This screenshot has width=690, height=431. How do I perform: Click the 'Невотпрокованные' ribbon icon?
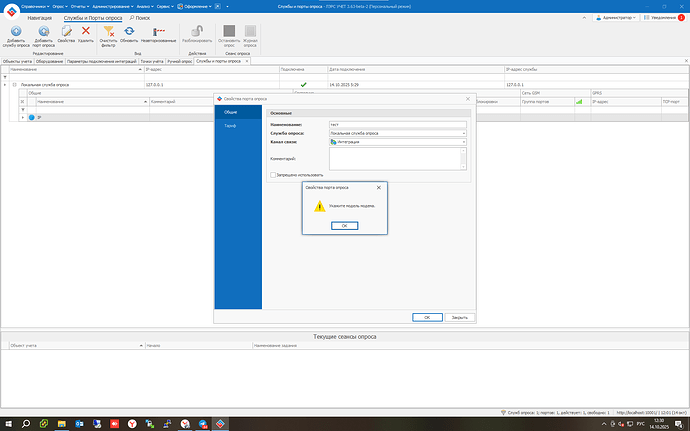[x=158, y=32]
